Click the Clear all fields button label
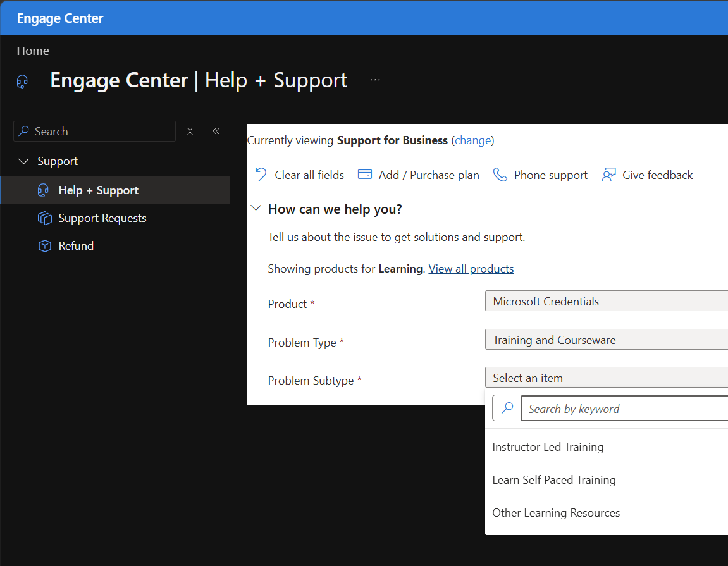The height and width of the screenshot is (566, 728). click(x=309, y=175)
